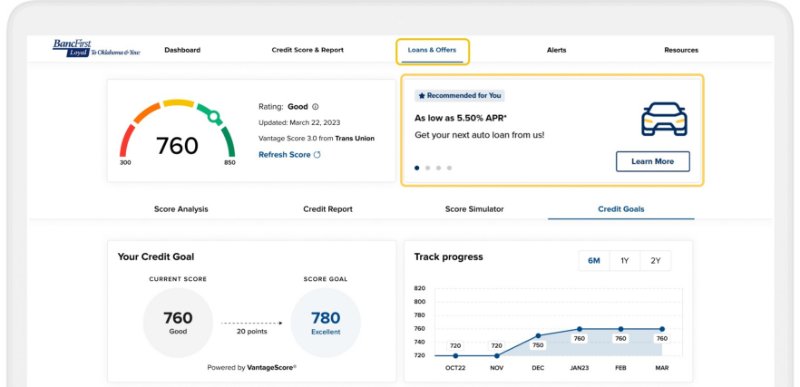Select the 6M time range
Screen dimensions: 800x387
[x=594, y=261]
